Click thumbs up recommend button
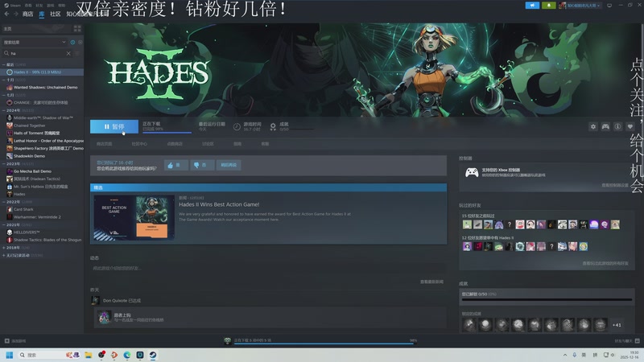 point(176,165)
